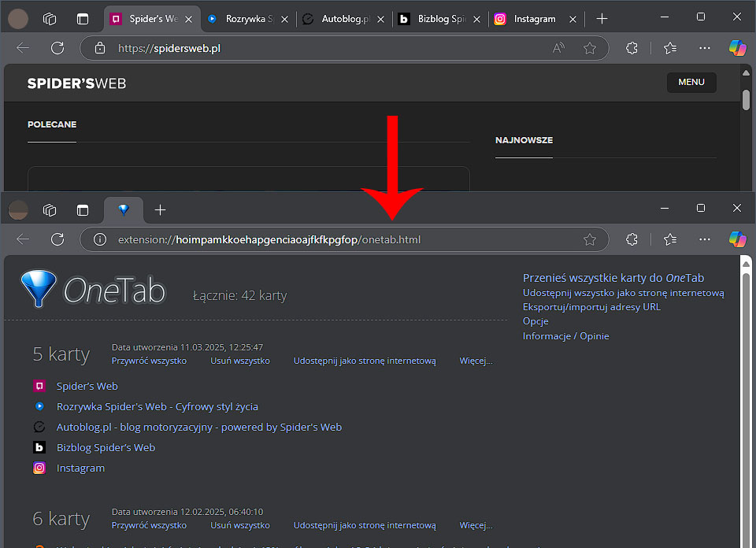Open Favorites list in lower window toolbar
This screenshot has width=756, height=548.
coord(670,239)
